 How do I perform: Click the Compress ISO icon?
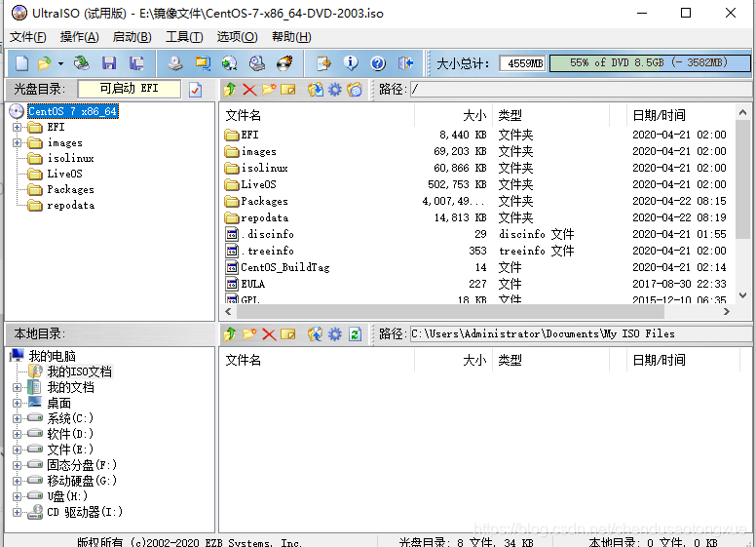coord(203,63)
